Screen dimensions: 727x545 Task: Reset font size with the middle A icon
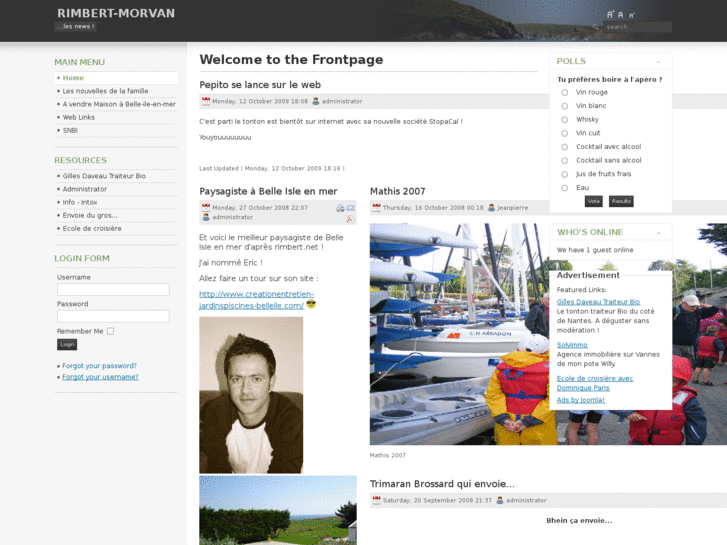pos(620,15)
